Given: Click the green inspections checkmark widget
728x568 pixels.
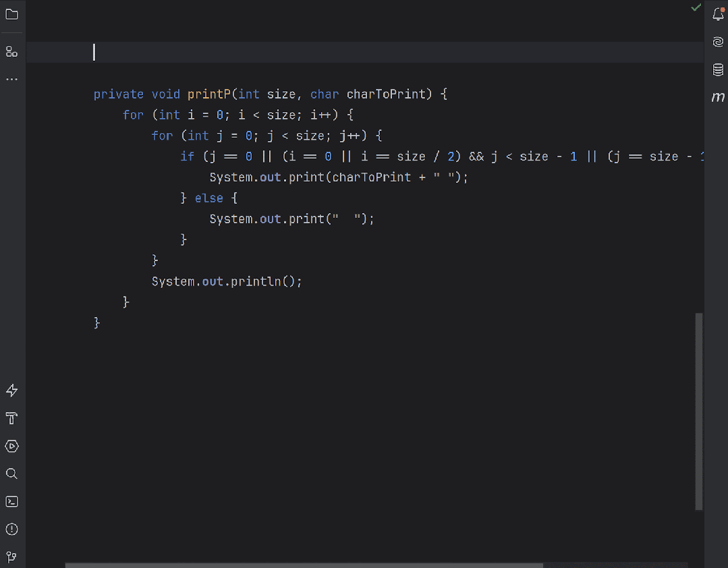Looking at the screenshot, I should coord(696,7).
